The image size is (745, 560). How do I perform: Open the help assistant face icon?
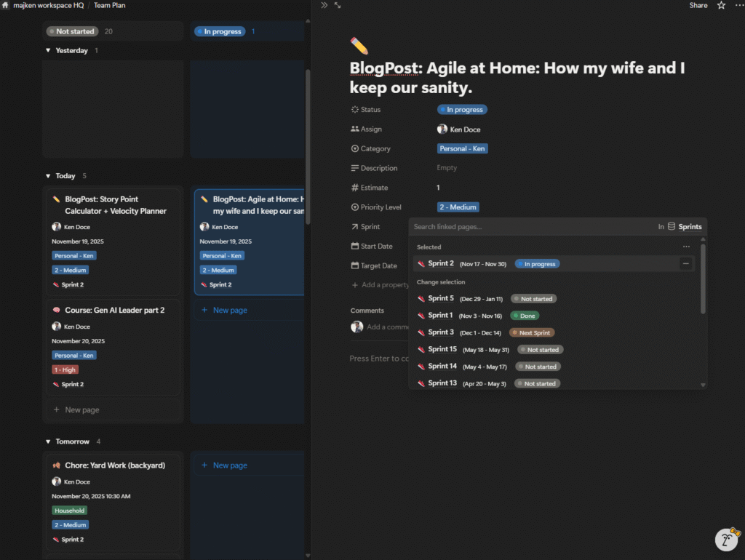coord(726,540)
